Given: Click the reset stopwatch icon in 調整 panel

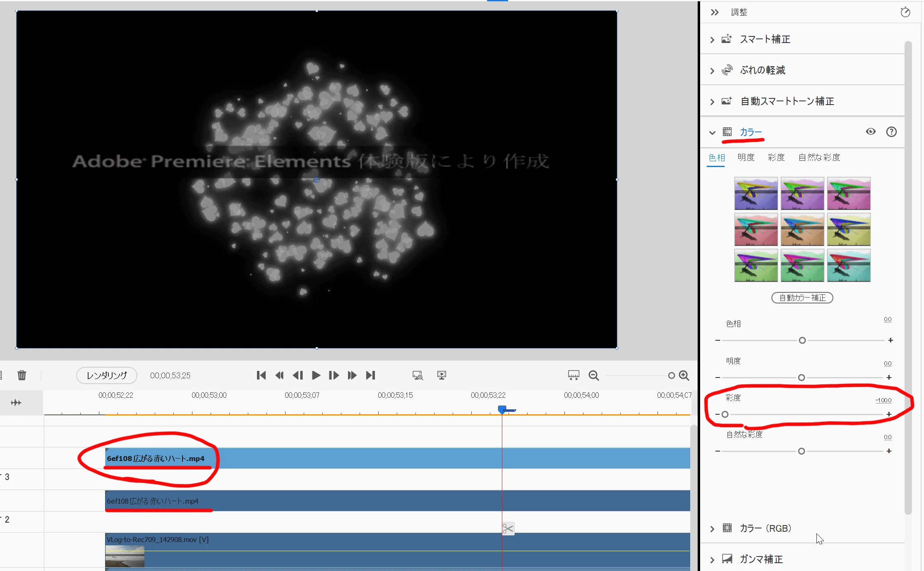Looking at the screenshot, I should click(905, 12).
